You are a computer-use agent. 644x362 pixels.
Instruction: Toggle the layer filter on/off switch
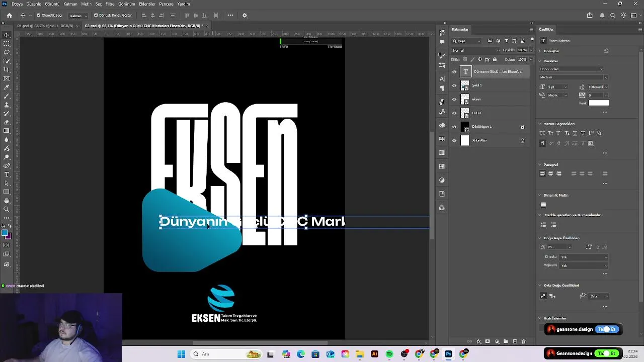click(532, 40)
